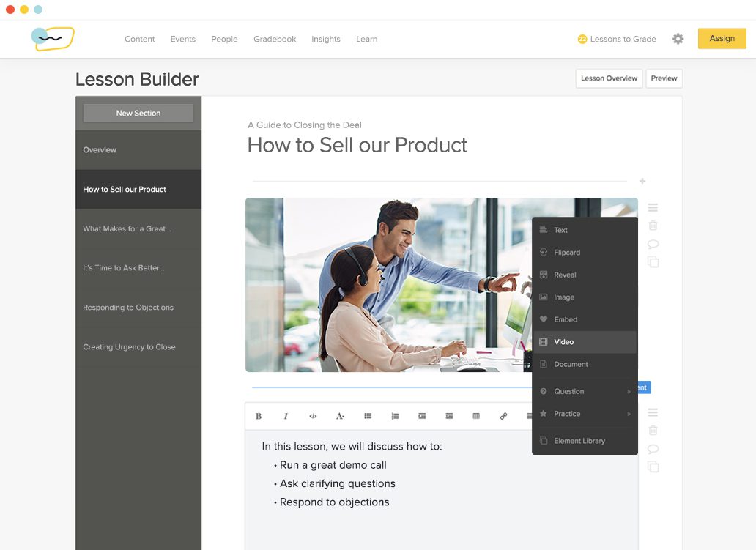The width and height of the screenshot is (756, 550).
Task: Grab the reorder handle beside the text editor block
Action: 653,412
